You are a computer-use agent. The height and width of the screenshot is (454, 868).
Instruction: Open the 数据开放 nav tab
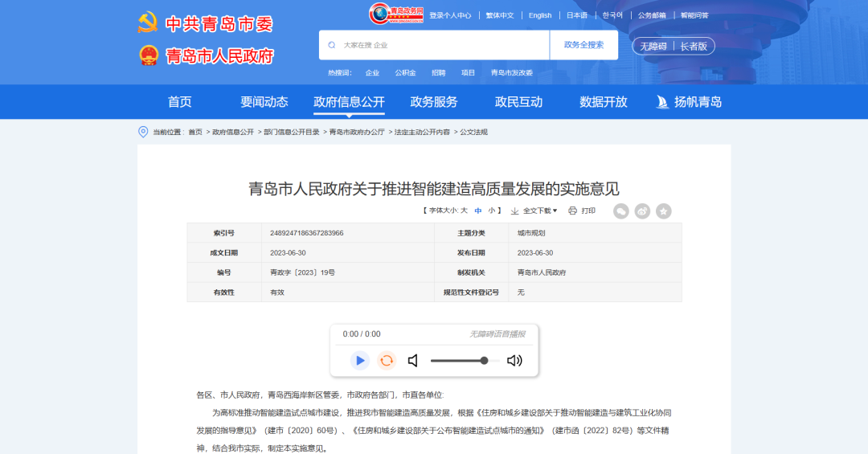tap(604, 102)
